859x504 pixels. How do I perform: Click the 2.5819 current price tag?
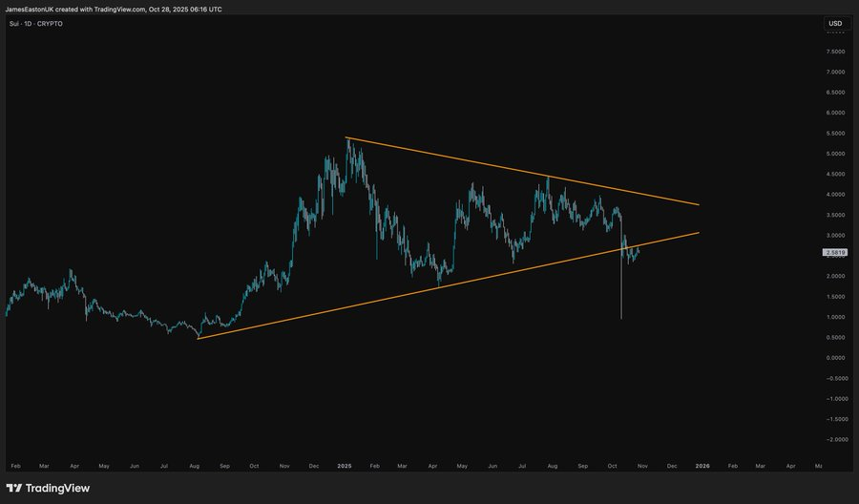pos(834,253)
